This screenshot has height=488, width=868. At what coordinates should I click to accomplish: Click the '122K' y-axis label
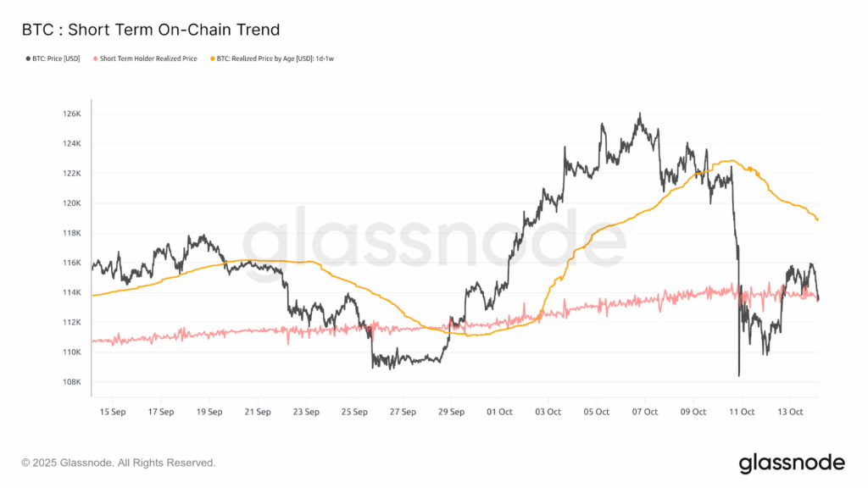pos(71,174)
